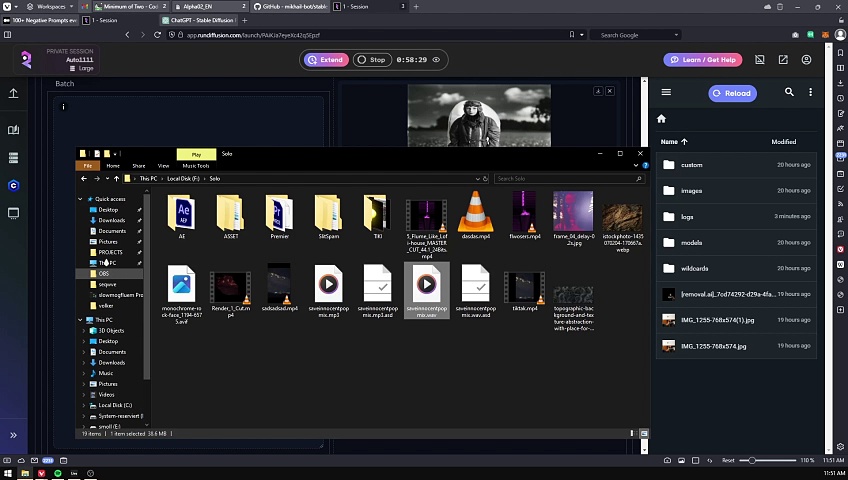Screen dimensions: 848x480
Task: Open the three-dot menu beside Reload
Action: pos(811,93)
